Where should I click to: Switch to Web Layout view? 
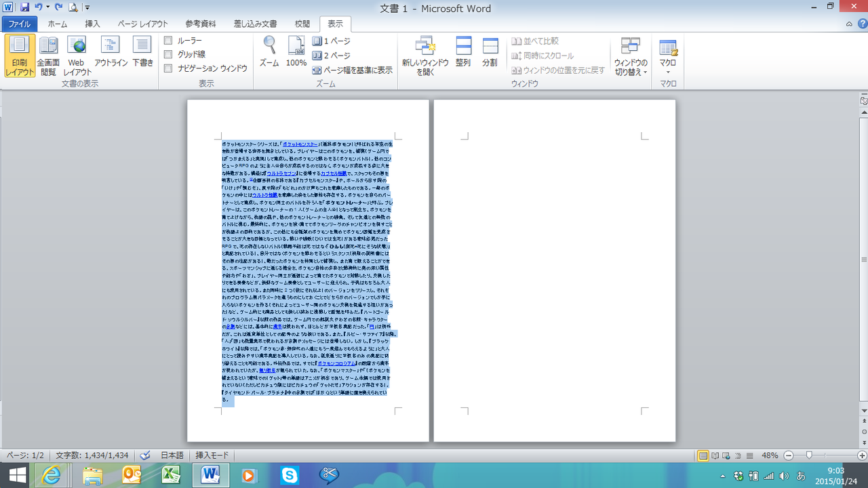[77, 56]
